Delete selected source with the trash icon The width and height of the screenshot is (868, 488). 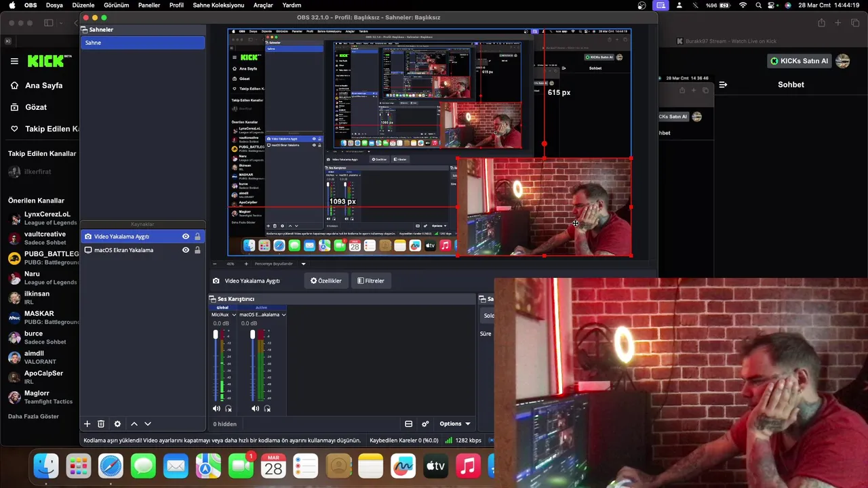(x=101, y=424)
